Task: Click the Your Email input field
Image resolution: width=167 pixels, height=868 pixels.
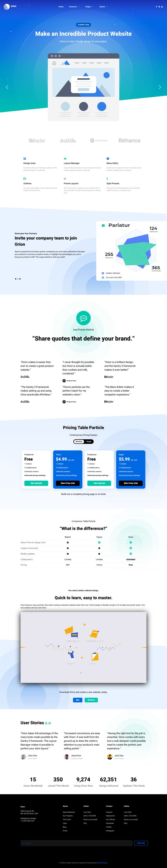Action: [76, 843]
